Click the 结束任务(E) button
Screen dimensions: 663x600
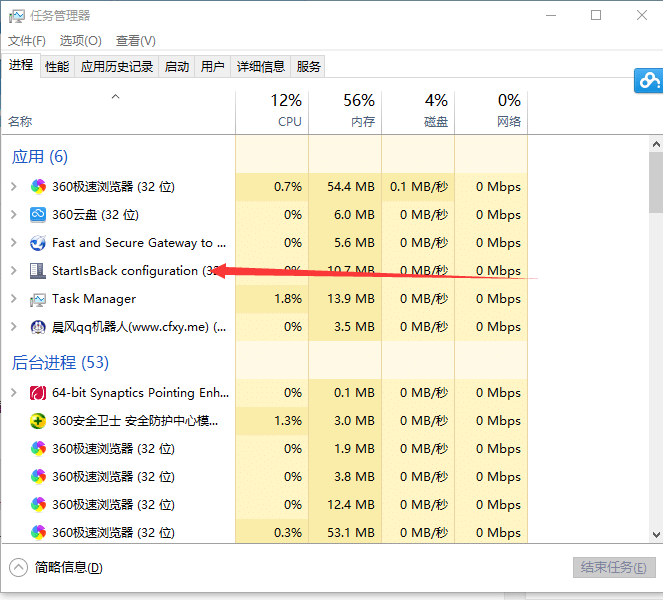click(614, 567)
